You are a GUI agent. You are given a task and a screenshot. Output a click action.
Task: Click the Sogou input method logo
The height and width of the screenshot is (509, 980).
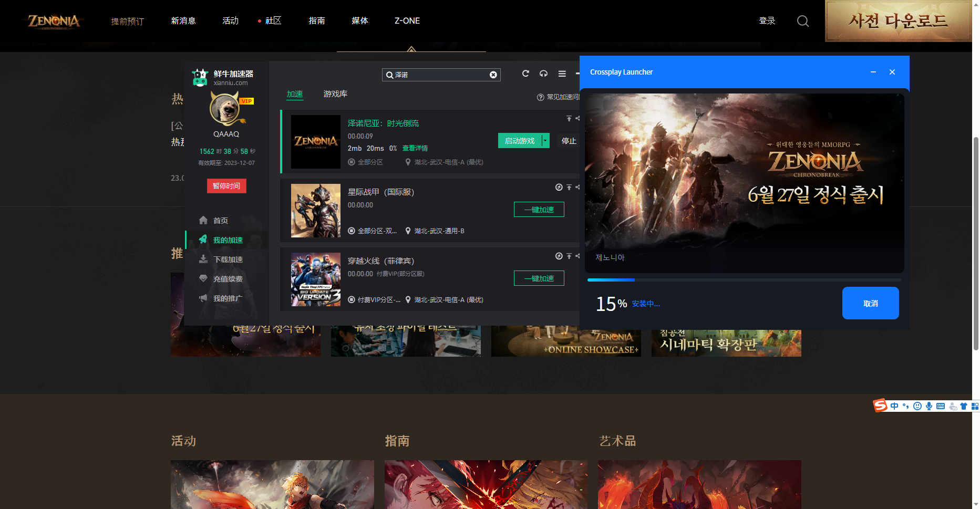coord(880,406)
